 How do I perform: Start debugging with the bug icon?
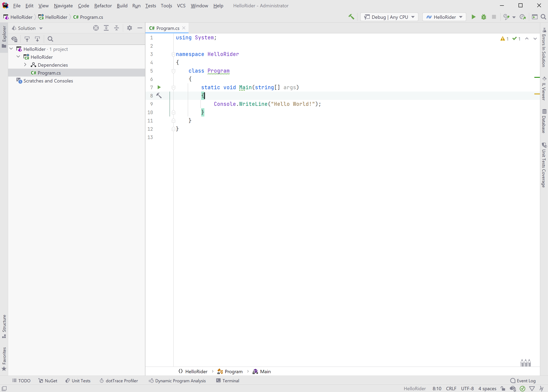pyautogui.click(x=484, y=17)
